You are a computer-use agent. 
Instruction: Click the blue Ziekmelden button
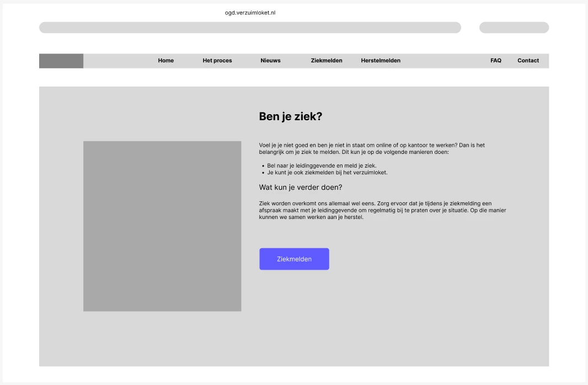click(x=295, y=259)
